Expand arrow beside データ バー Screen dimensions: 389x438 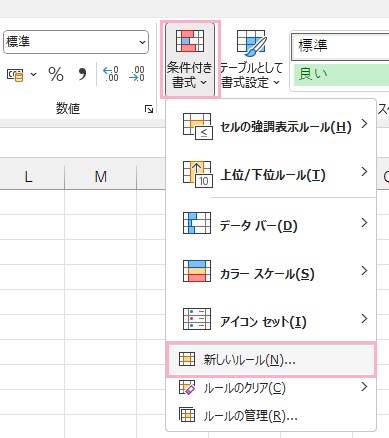pyautogui.click(x=364, y=222)
